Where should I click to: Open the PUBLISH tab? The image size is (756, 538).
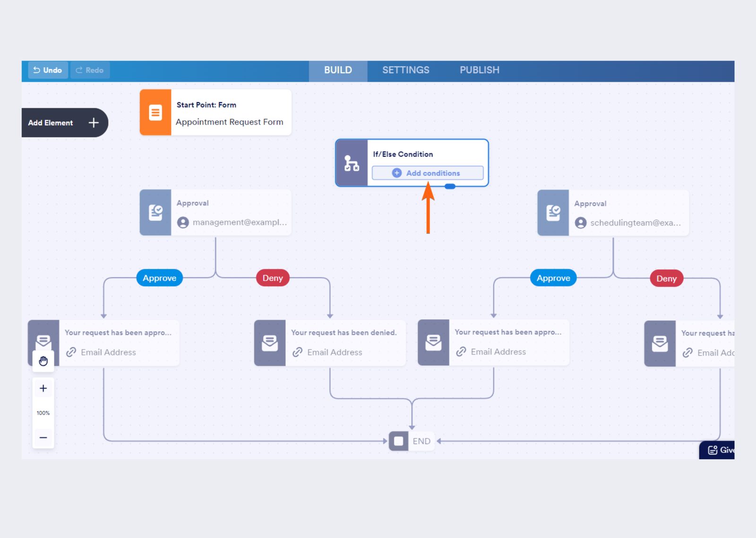coord(479,70)
